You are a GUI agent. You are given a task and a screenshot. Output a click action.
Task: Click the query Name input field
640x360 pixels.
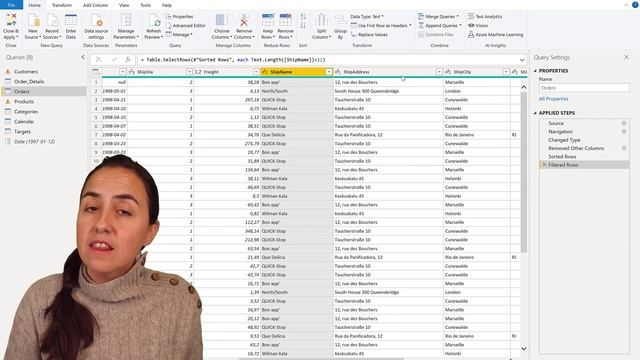coord(584,88)
